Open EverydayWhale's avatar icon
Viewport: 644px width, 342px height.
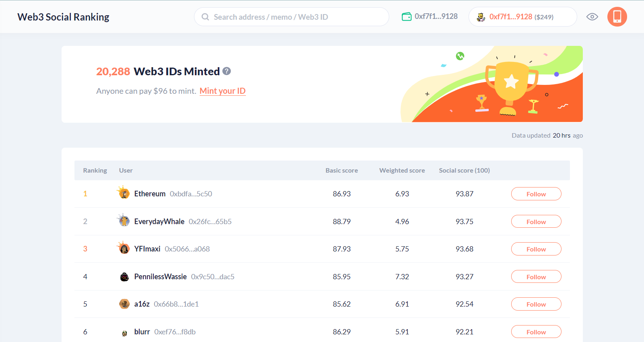click(124, 220)
